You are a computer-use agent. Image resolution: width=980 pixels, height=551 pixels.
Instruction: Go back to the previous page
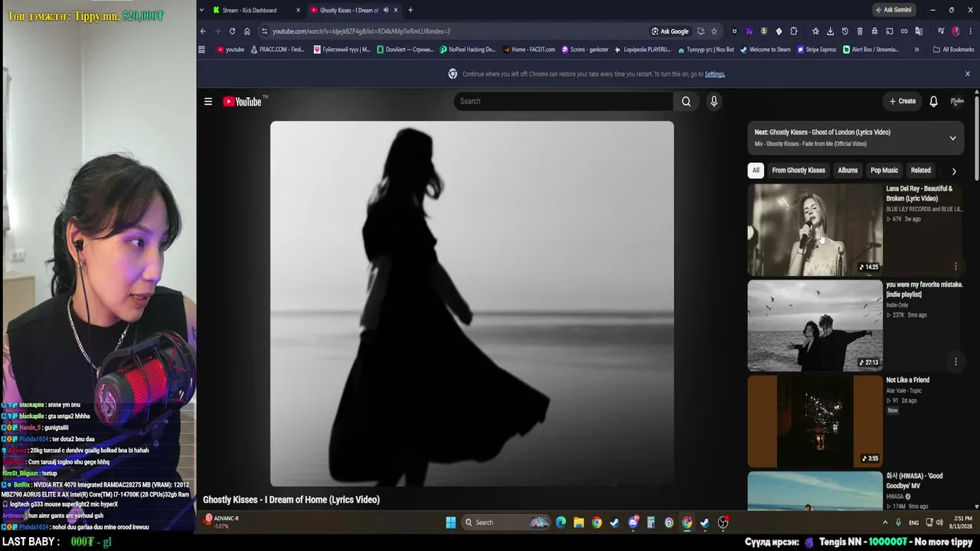pyautogui.click(x=203, y=31)
